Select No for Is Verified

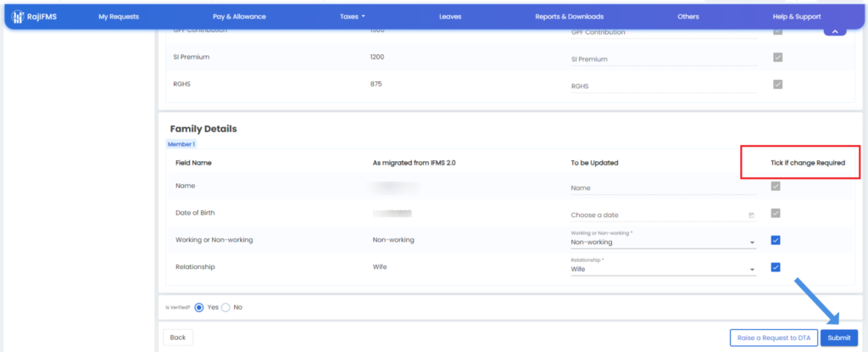225,307
